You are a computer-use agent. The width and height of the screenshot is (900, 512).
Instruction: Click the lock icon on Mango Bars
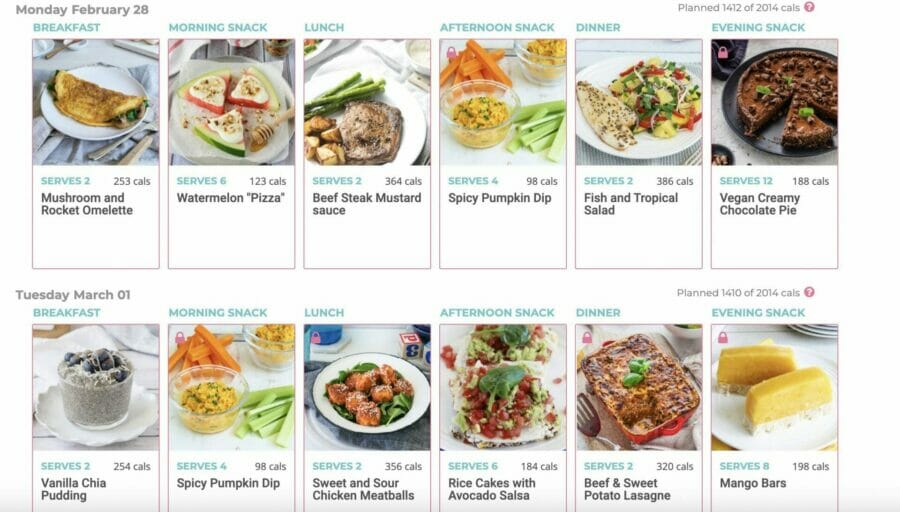(x=723, y=338)
